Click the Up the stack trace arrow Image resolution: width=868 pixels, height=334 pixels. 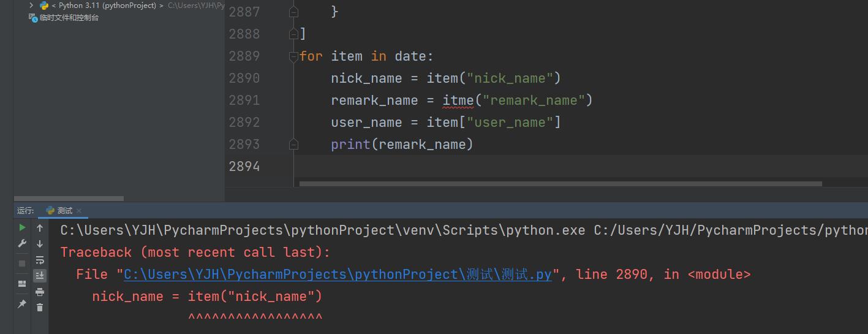click(x=40, y=228)
